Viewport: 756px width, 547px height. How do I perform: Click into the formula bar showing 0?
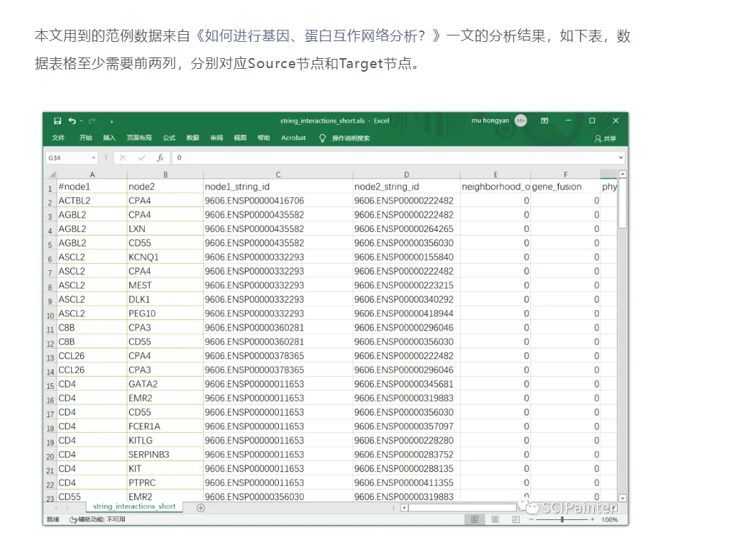(x=395, y=158)
